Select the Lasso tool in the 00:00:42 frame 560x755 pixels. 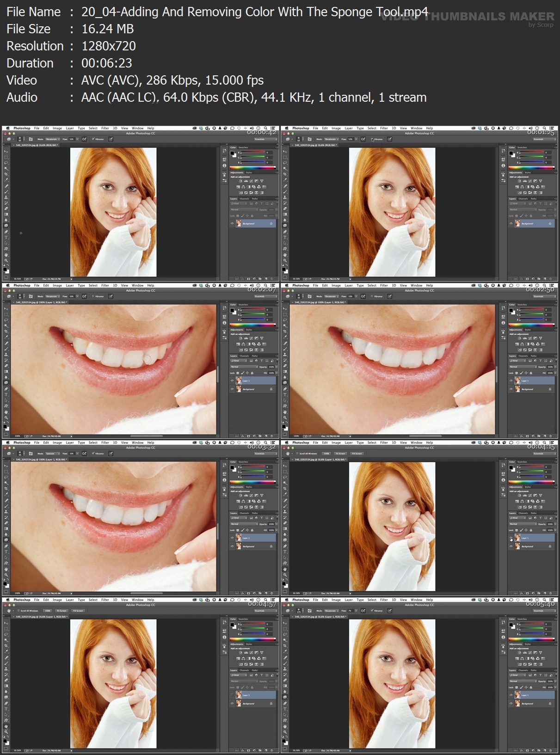tap(6, 163)
